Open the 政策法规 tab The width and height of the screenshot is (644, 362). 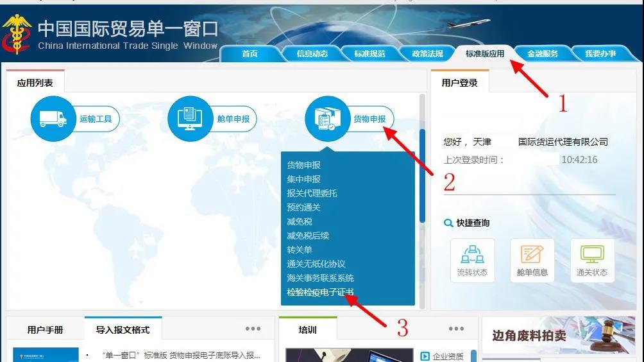(x=428, y=54)
